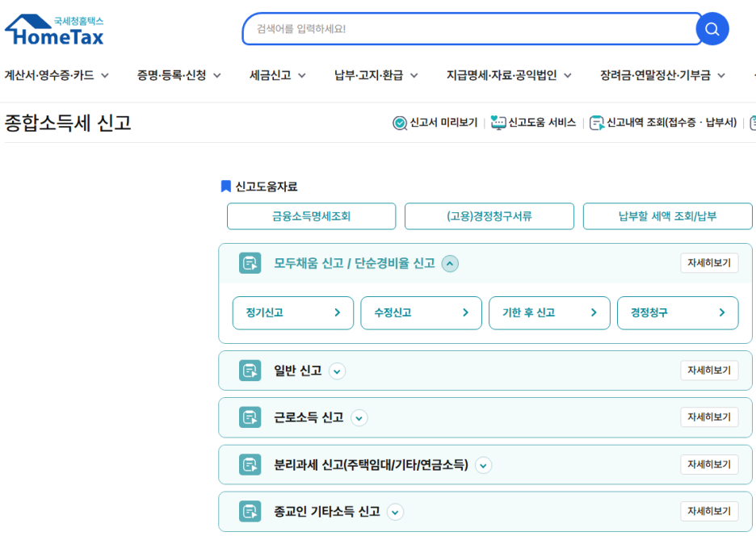This screenshot has height=536, width=756.
Task: Click the form icon beside 일반 신고
Action: (x=250, y=371)
